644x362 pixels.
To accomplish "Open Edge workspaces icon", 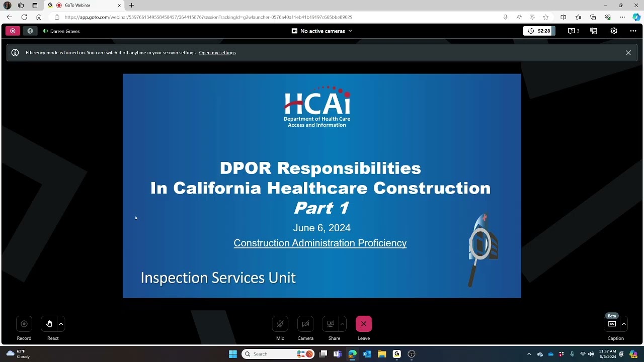I will 21,6.
